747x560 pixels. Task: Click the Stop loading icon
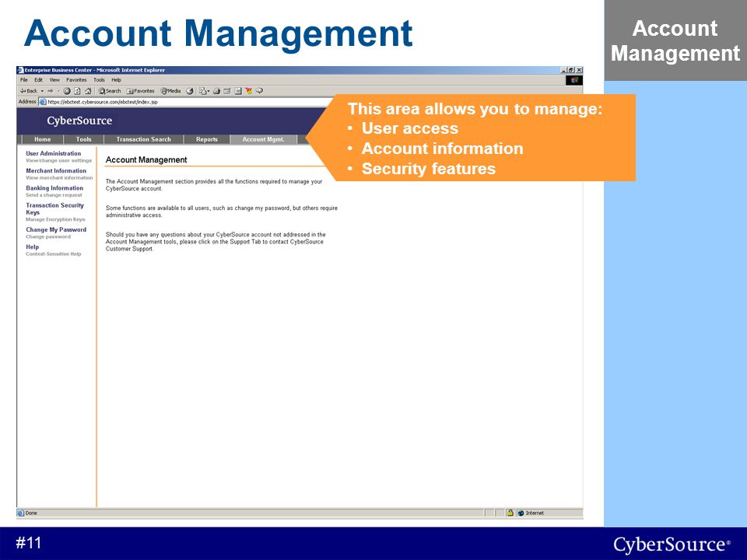pos(67,91)
